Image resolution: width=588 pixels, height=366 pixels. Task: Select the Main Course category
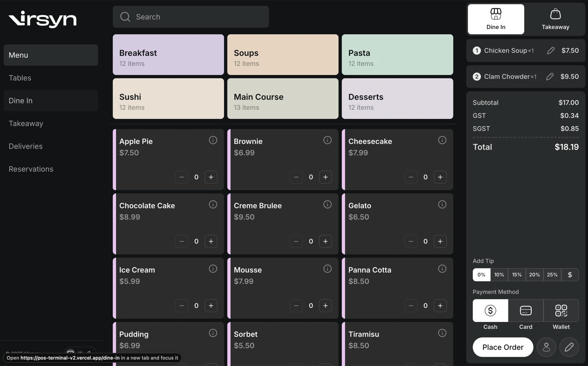pos(283,98)
